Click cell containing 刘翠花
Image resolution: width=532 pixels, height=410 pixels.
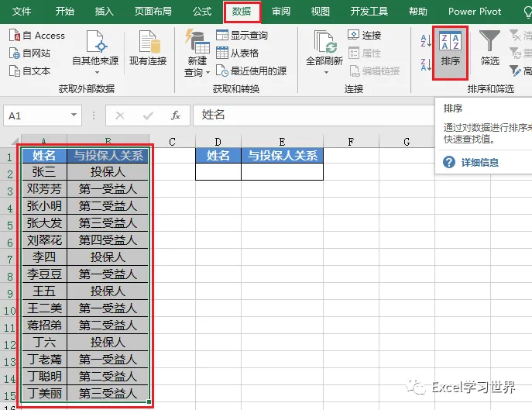(44, 240)
